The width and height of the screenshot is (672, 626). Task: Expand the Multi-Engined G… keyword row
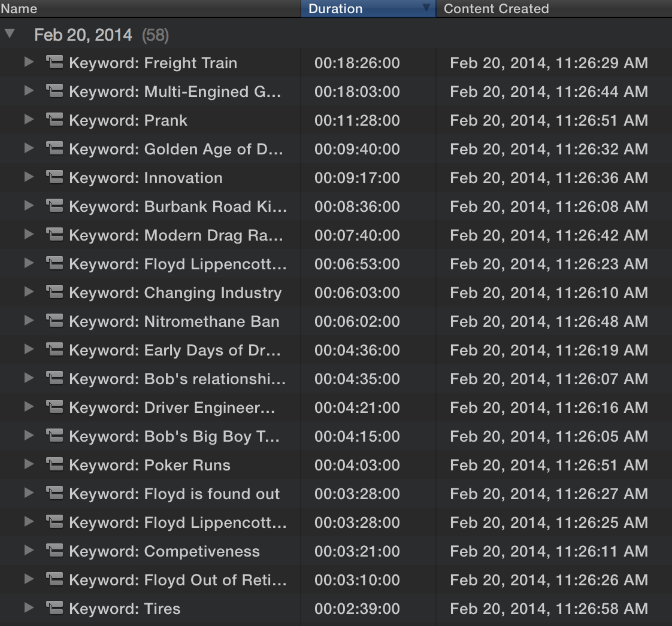[x=29, y=91]
